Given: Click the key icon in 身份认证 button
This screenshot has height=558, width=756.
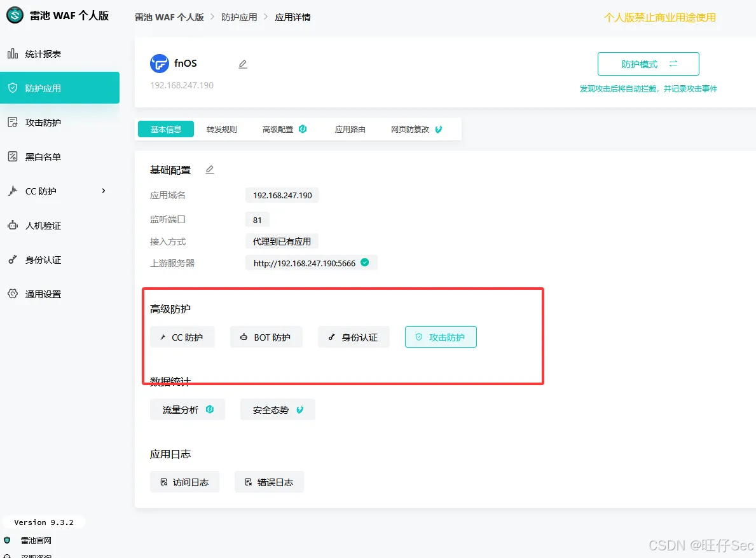Looking at the screenshot, I should (332, 337).
